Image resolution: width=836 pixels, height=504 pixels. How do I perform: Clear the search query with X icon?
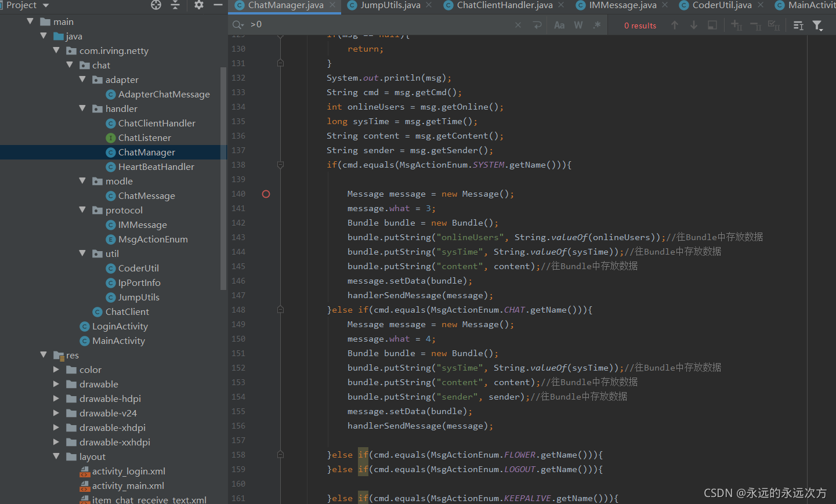coord(517,25)
